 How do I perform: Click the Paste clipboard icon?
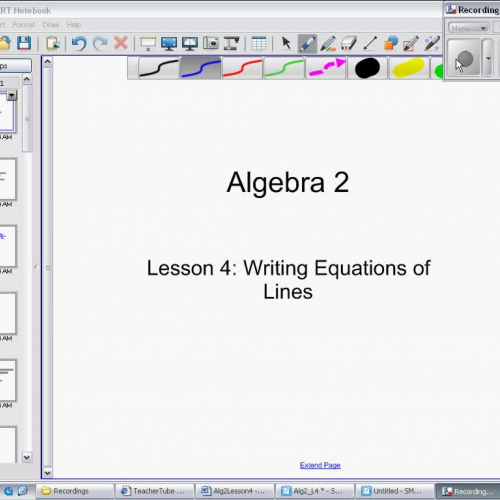(x=53, y=43)
